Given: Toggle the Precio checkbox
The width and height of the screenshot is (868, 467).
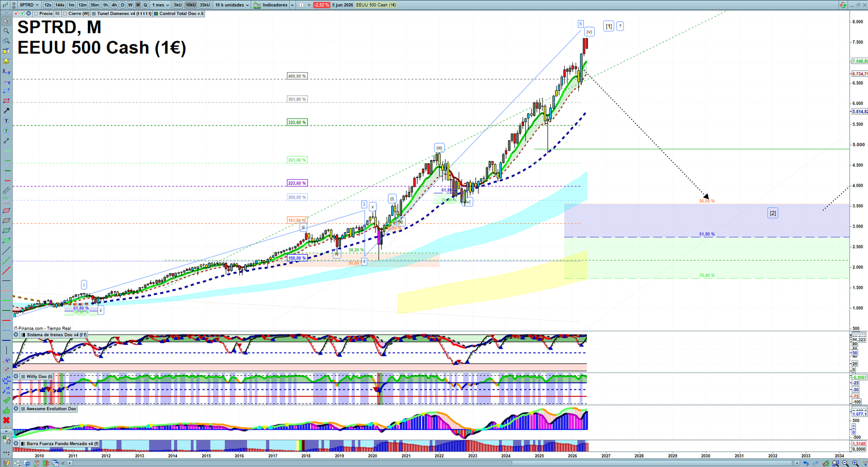Looking at the screenshot, I should coord(36,14).
